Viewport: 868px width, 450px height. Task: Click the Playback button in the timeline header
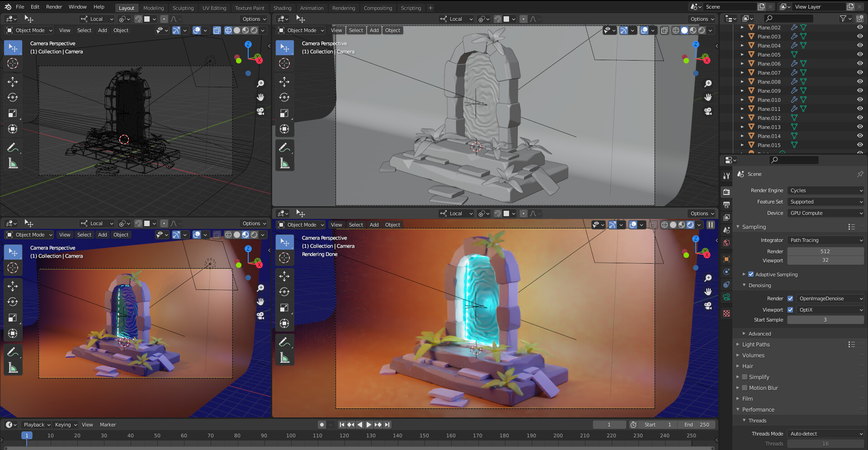point(36,424)
